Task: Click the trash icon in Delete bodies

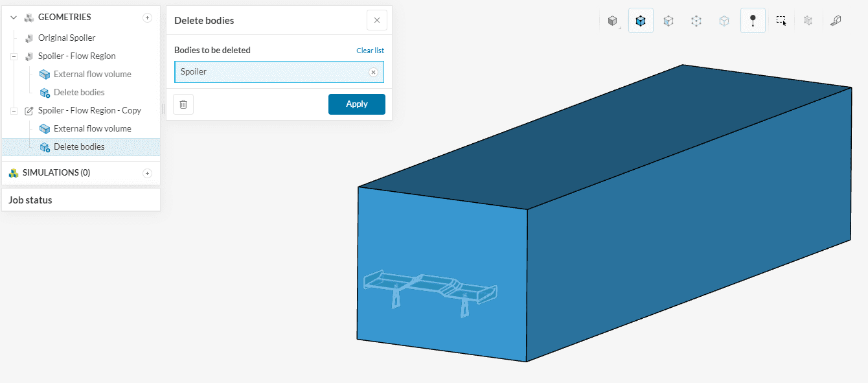Action: pyautogui.click(x=183, y=104)
